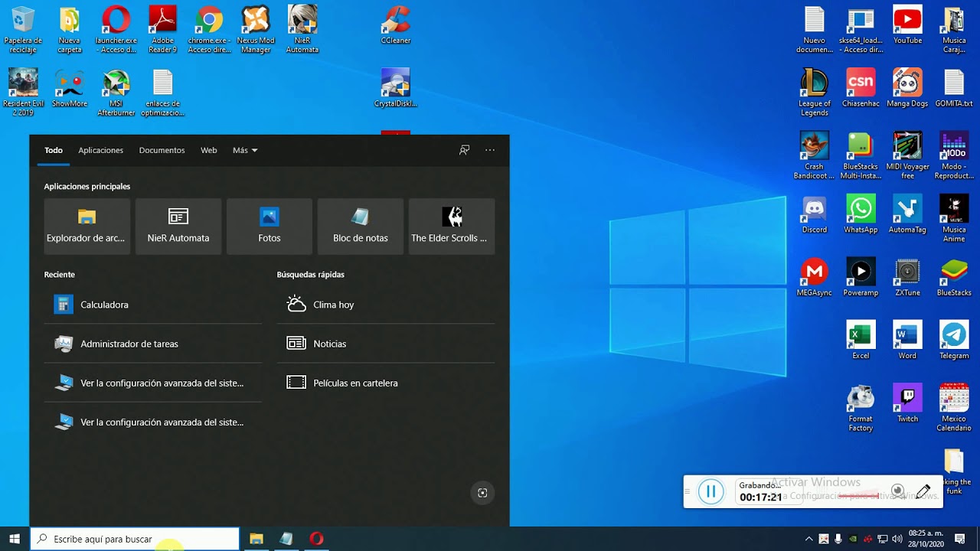
Task: Open File Explorer from the taskbar
Action: (256, 539)
